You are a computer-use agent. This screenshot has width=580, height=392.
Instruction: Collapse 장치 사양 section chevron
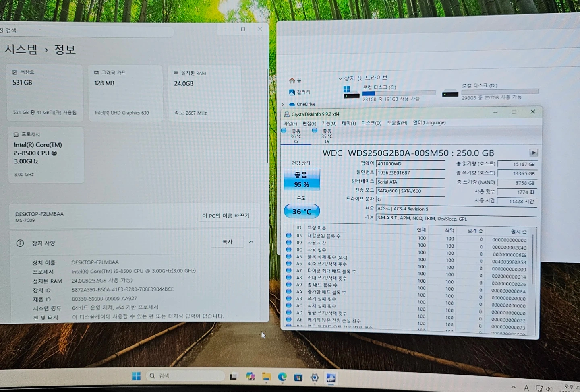(x=251, y=242)
